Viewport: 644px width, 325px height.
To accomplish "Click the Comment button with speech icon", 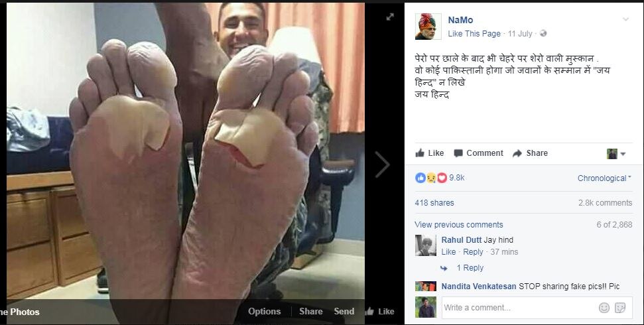I will [478, 153].
